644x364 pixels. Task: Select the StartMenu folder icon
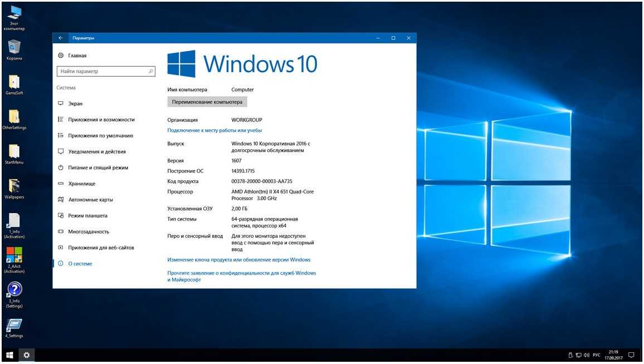[x=14, y=154]
